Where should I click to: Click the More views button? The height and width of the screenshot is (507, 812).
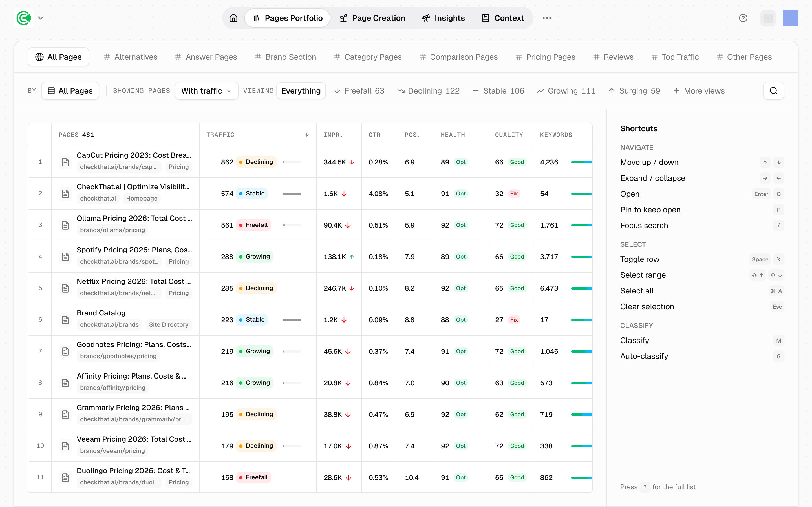pos(699,91)
